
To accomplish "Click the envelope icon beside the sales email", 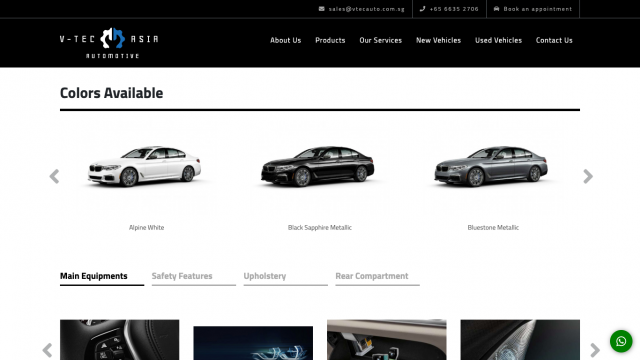I will click(x=322, y=9).
